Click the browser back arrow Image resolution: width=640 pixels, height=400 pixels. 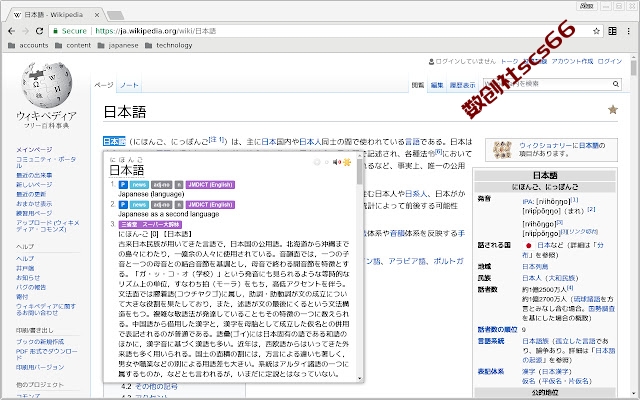click(x=11, y=31)
